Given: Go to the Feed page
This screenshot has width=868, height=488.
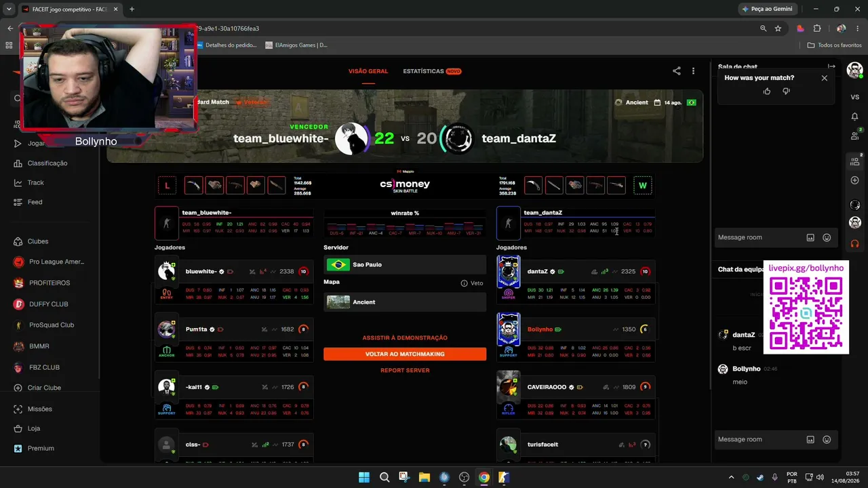Looking at the screenshot, I should coord(35,202).
